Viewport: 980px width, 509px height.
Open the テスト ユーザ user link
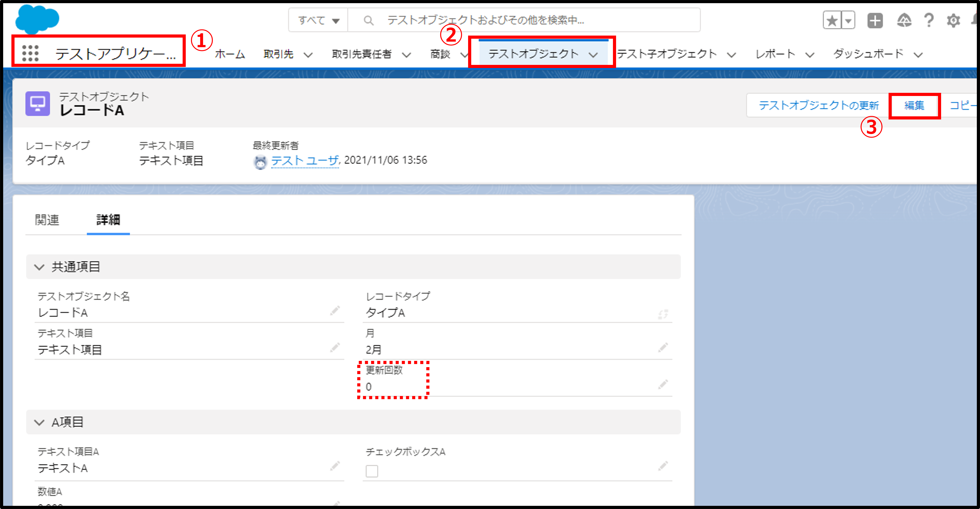[304, 160]
